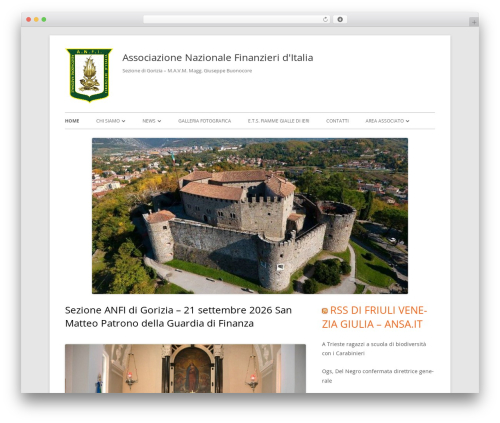500x423 pixels.
Task: Click the ANFI shield logo
Action: click(x=89, y=75)
